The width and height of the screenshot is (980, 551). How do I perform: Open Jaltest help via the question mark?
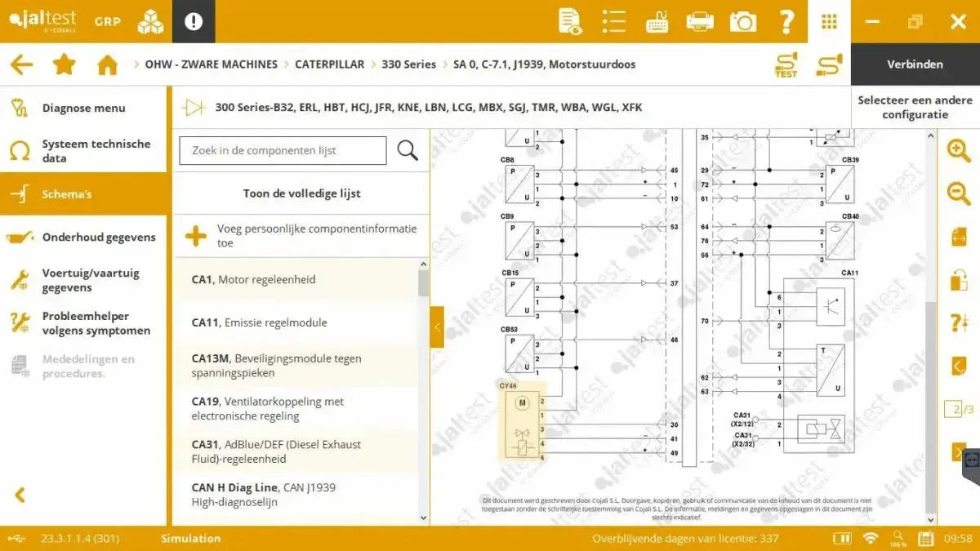click(785, 22)
